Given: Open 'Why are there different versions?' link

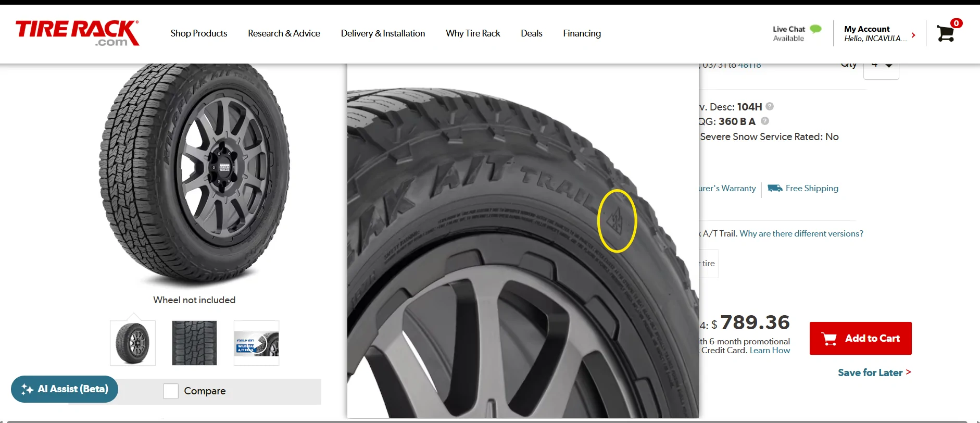Looking at the screenshot, I should click(x=801, y=233).
